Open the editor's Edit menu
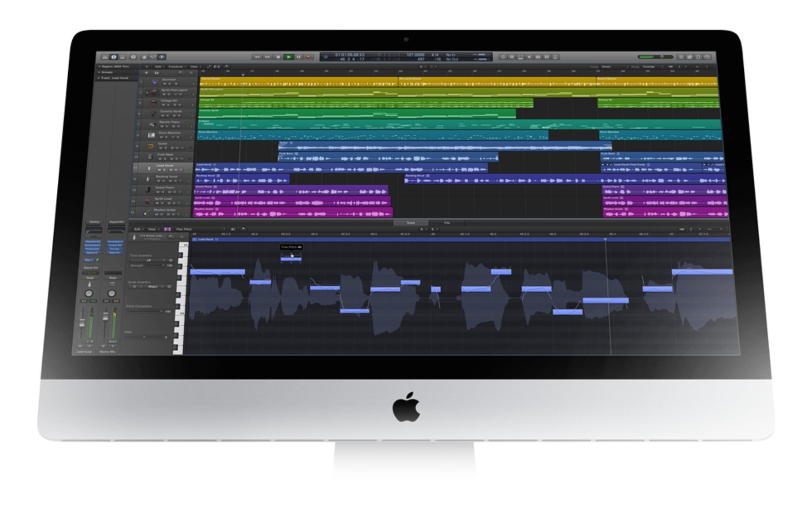 [x=138, y=229]
